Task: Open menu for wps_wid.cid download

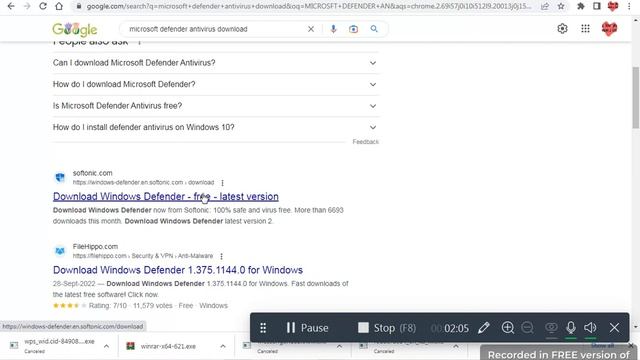Action: coord(106,346)
